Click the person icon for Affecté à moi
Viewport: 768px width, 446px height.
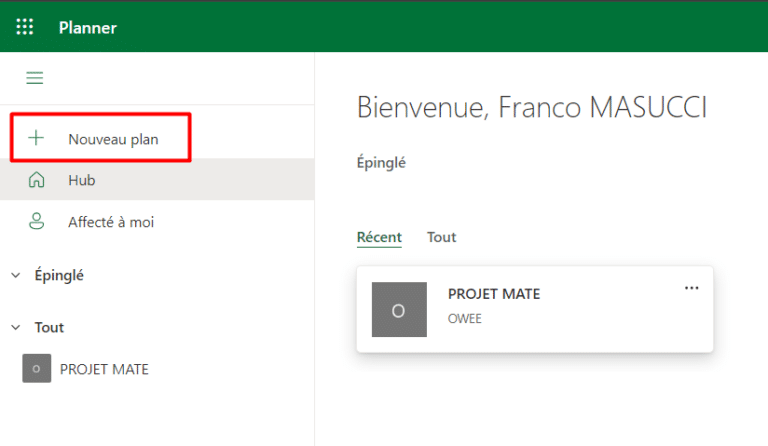[37, 222]
